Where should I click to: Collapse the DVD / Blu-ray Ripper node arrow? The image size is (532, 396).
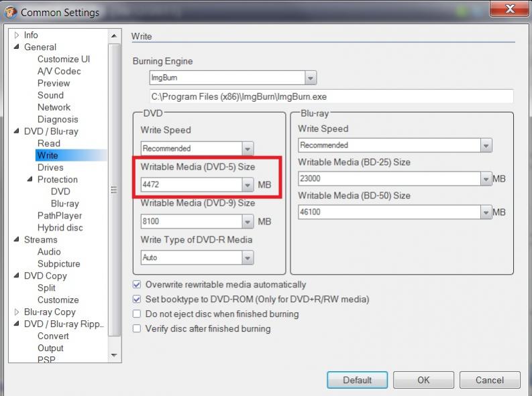(16, 324)
